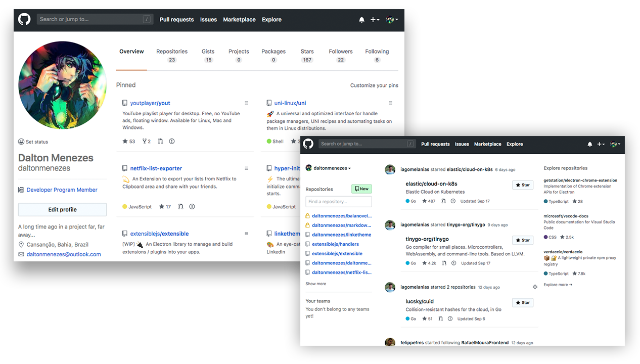This screenshot has width=640, height=364.
Task: Click daltonmenezes@outlook.com email link
Action: (x=64, y=254)
